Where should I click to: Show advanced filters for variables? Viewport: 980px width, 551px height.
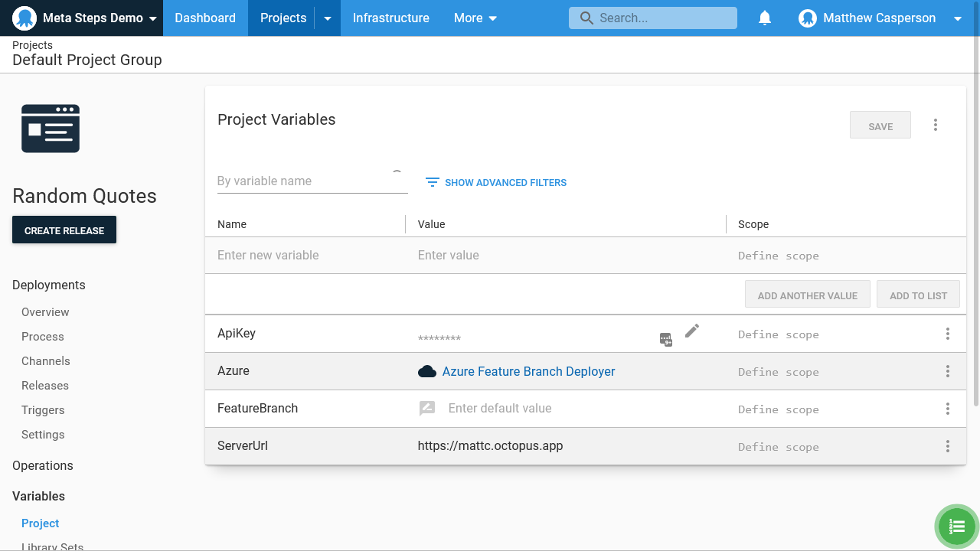496,182
